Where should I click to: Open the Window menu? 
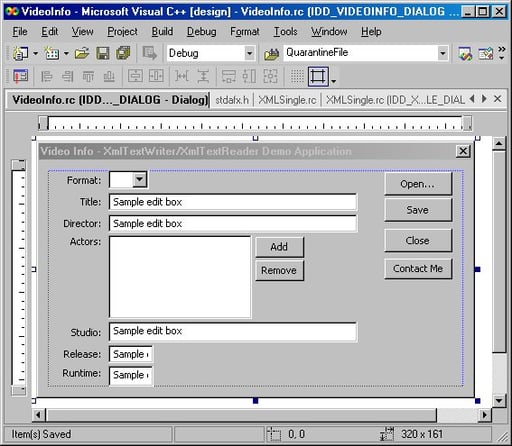coord(329,32)
